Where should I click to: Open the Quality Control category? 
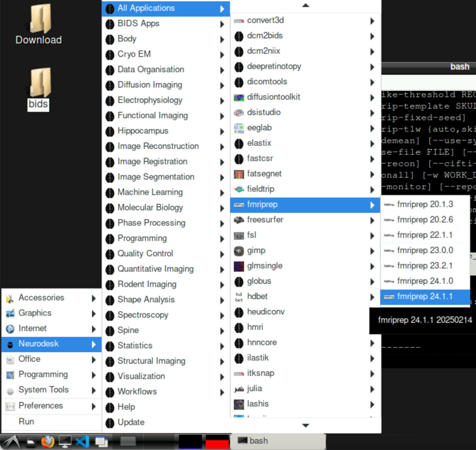point(166,254)
